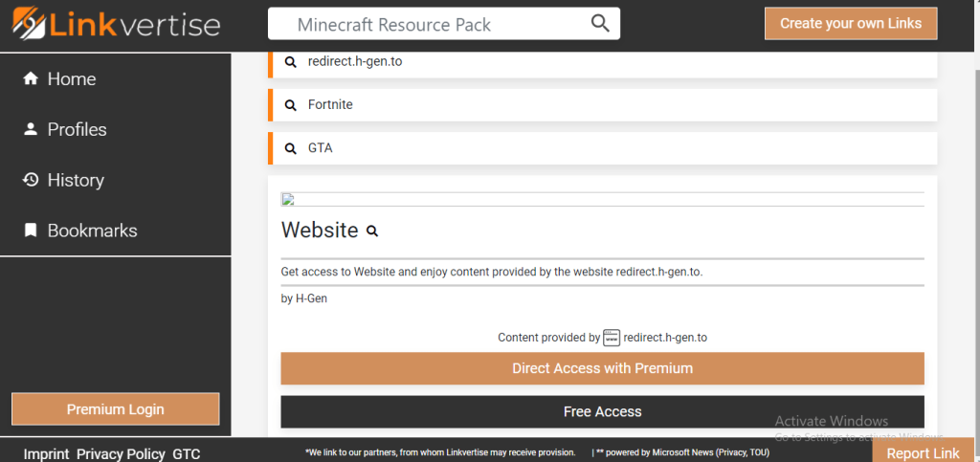Image resolution: width=980 pixels, height=462 pixels.
Task: Click magnifier icon beside redirect.h-gen.to suggestion
Action: pyautogui.click(x=291, y=62)
